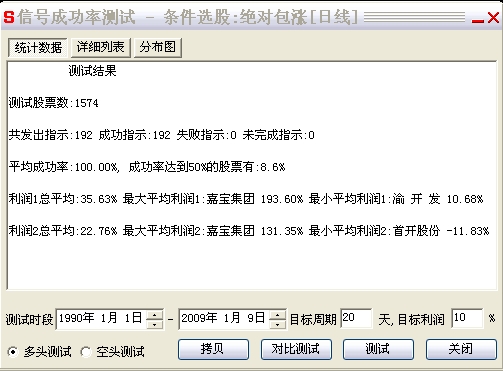
Task: Minimize the signal success rate test window
Action: [x=478, y=21]
